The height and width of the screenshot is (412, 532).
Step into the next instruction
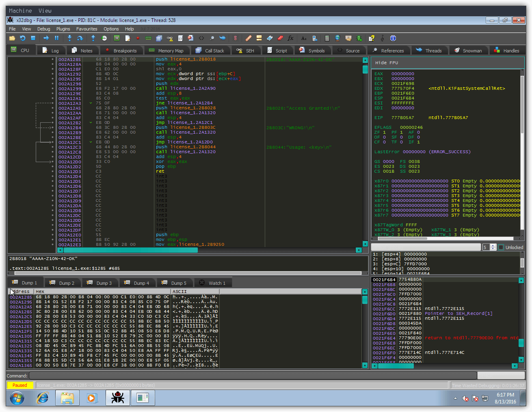[x=69, y=38]
